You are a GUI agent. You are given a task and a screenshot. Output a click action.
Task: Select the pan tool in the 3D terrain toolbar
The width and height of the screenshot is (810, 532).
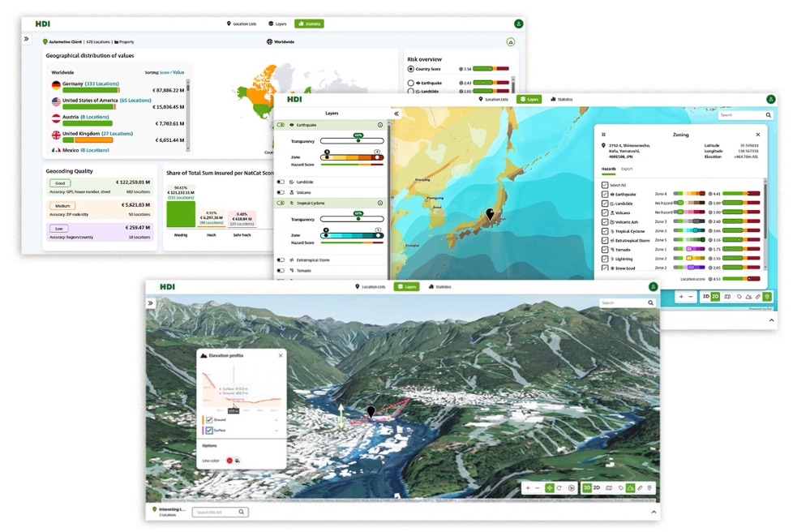[549, 488]
